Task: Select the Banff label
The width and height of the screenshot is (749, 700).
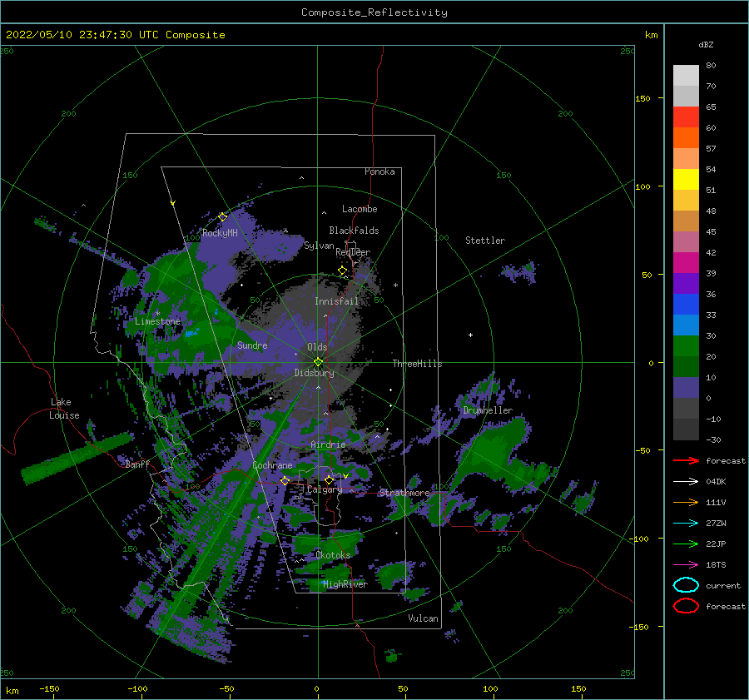Action: click(137, 464)
